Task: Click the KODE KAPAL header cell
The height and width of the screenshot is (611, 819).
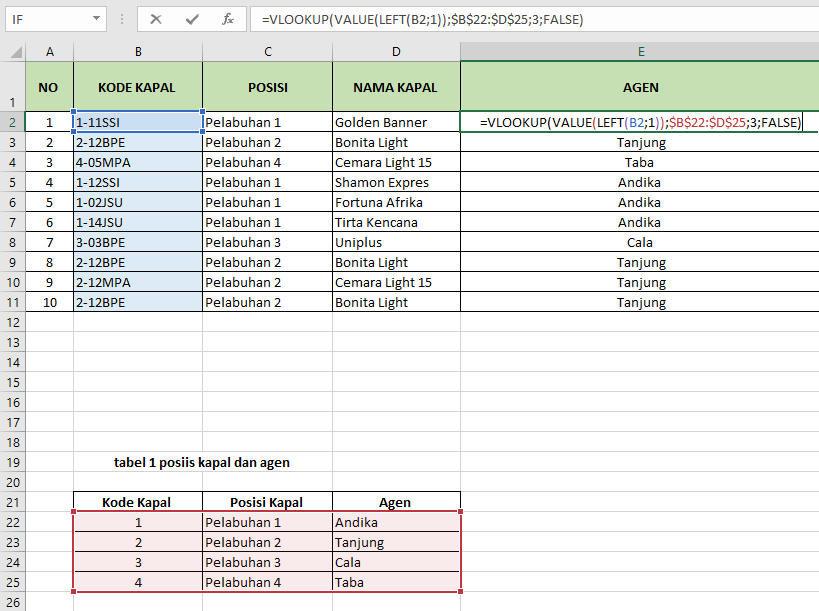Action: pos(138,87)
